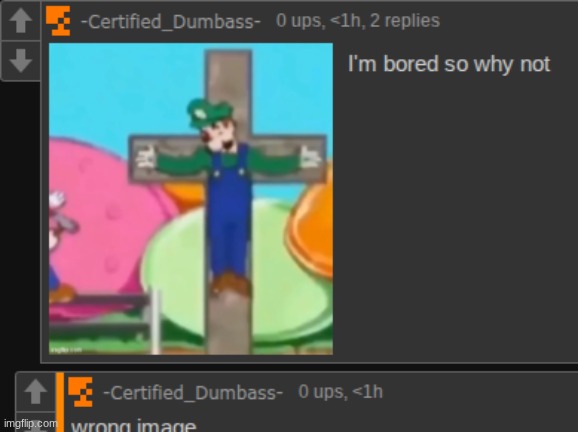
Task: Click Luigi's green cap in the comment image
Action: click(x=208, y=111)
